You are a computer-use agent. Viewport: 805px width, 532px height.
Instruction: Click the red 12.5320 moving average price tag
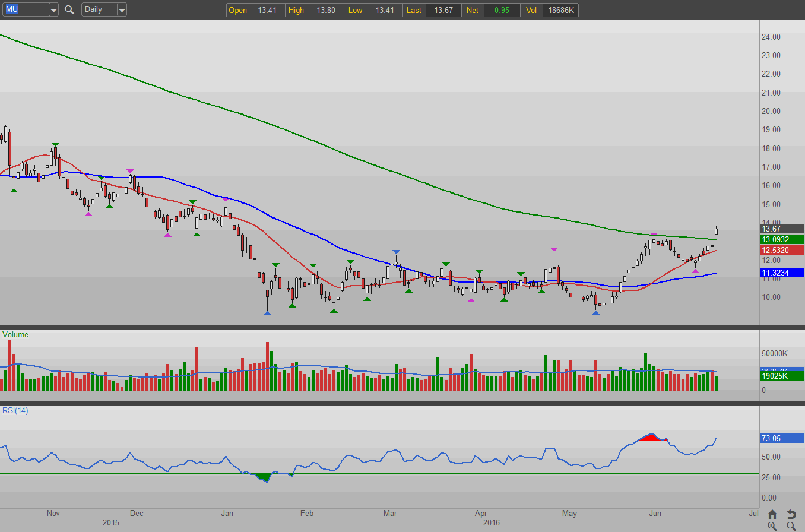782,251
